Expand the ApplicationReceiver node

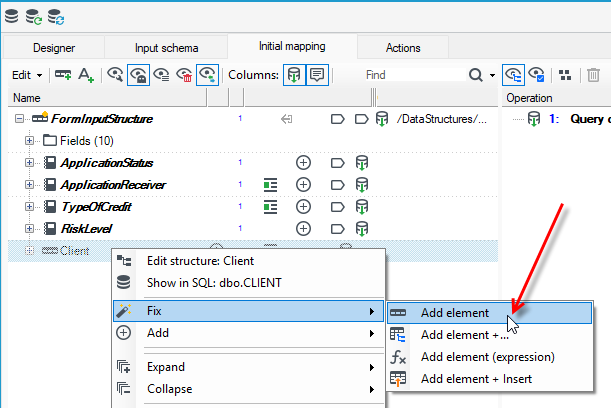pyautogui.click(x=29, y=184)
